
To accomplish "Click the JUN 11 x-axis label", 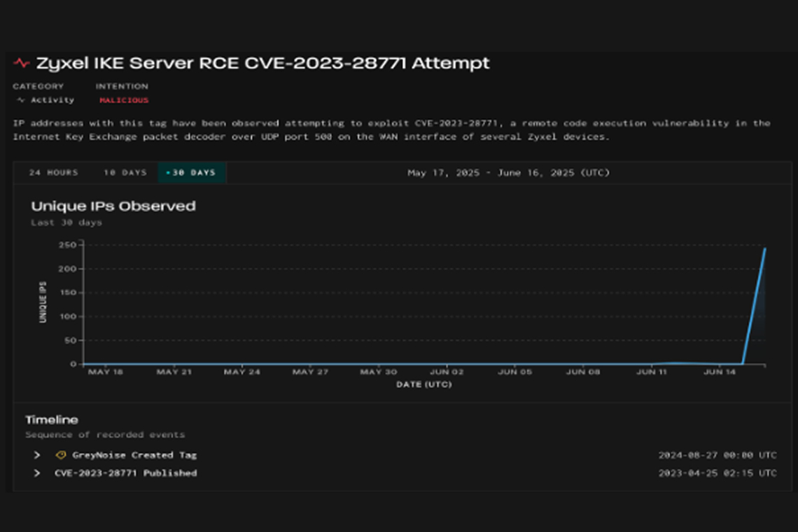I will click(x=652, y=372).
